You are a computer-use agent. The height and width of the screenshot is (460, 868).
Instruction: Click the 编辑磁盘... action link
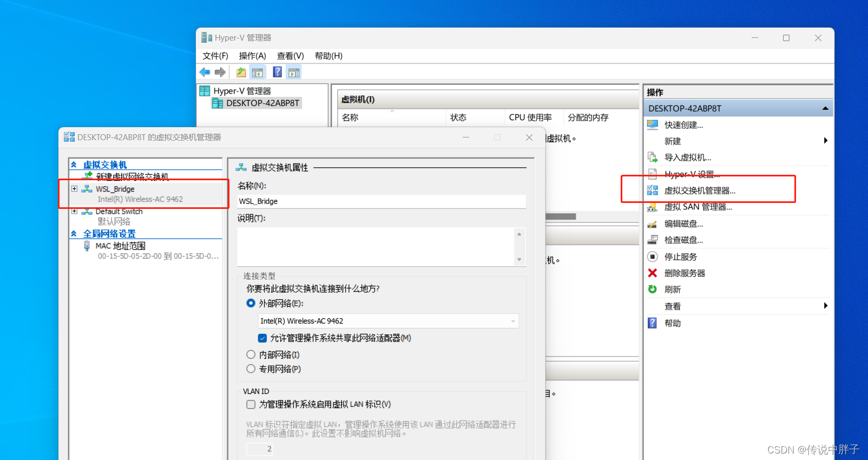click(683, 224)
